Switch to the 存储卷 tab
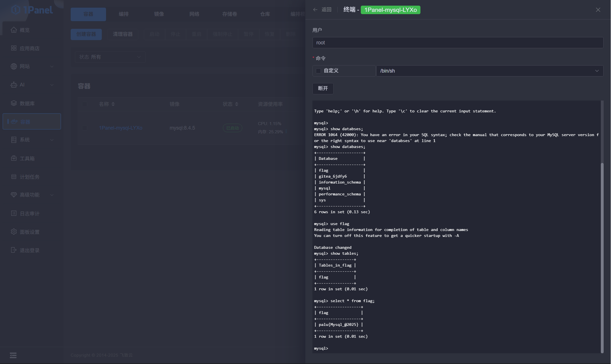Image resolution: width=611 pixels, height=364 pixels. tap(230, 14)
